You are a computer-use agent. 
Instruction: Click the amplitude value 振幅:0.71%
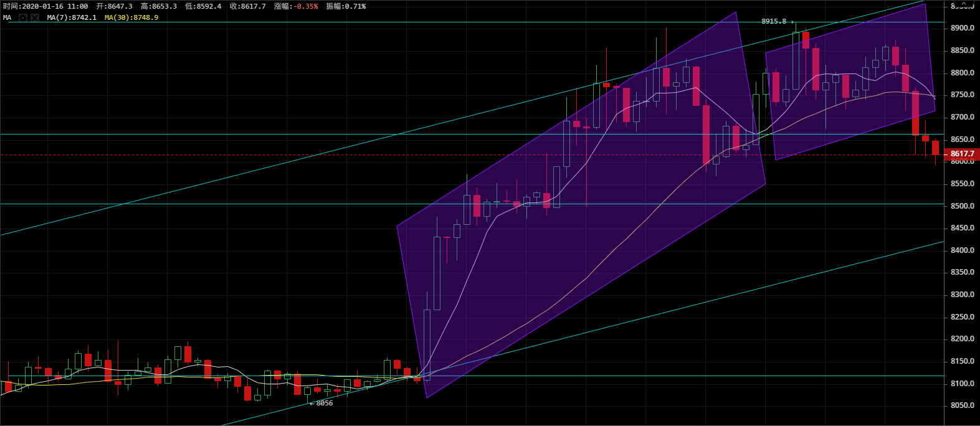(346, 6)
